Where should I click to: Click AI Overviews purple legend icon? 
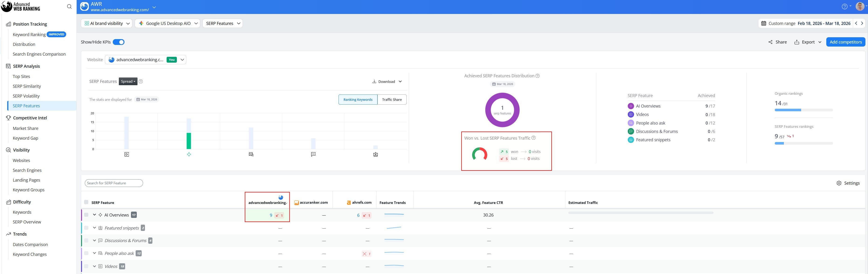[x=631, y=106]
